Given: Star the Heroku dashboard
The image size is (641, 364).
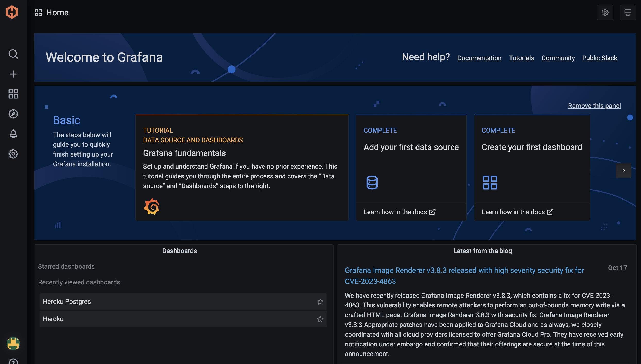Looking at the screenshot, I should 320,319.
